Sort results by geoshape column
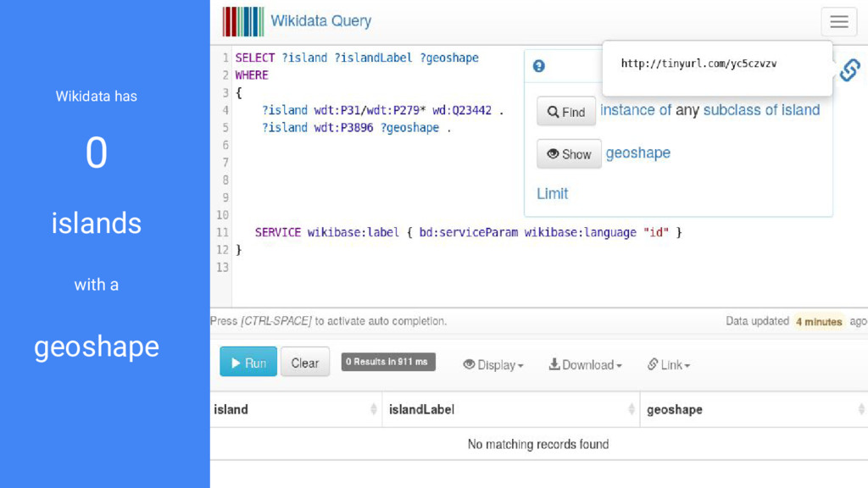 754,409
